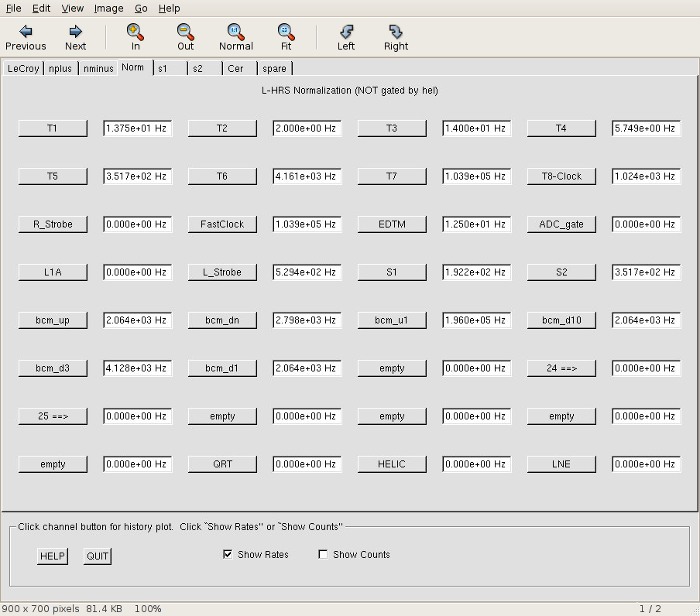Click the T7 channel button

point(392,176)
